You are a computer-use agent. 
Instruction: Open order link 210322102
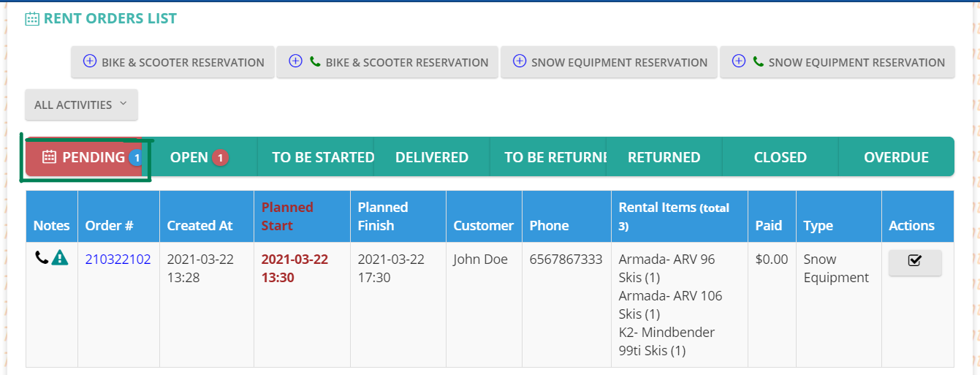click(x=118, y=260)
